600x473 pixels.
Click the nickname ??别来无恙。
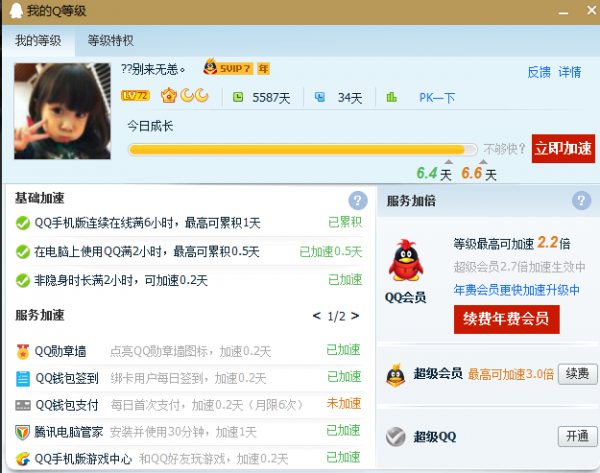153,69
